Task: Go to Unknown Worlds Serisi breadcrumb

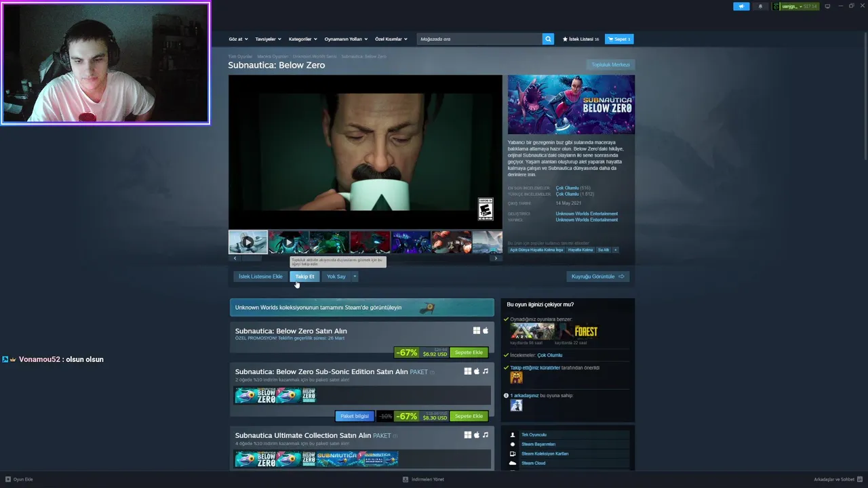Action: 315,56
